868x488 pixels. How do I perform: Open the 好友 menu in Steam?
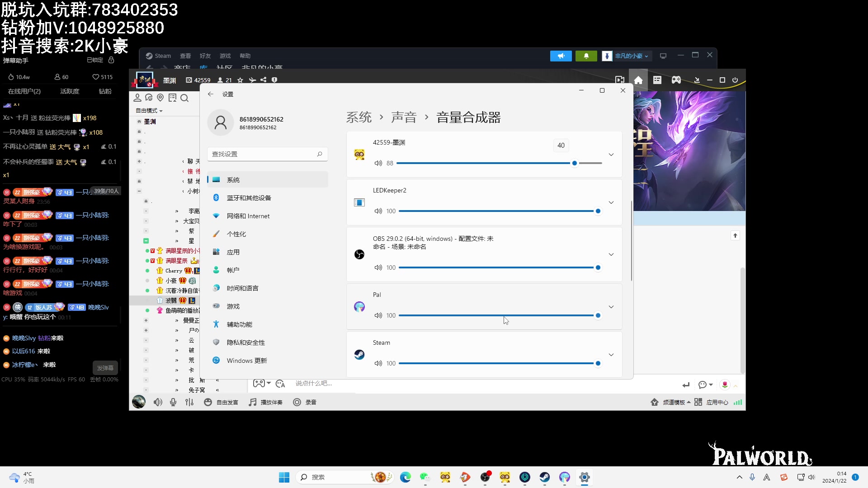(205, 56)
